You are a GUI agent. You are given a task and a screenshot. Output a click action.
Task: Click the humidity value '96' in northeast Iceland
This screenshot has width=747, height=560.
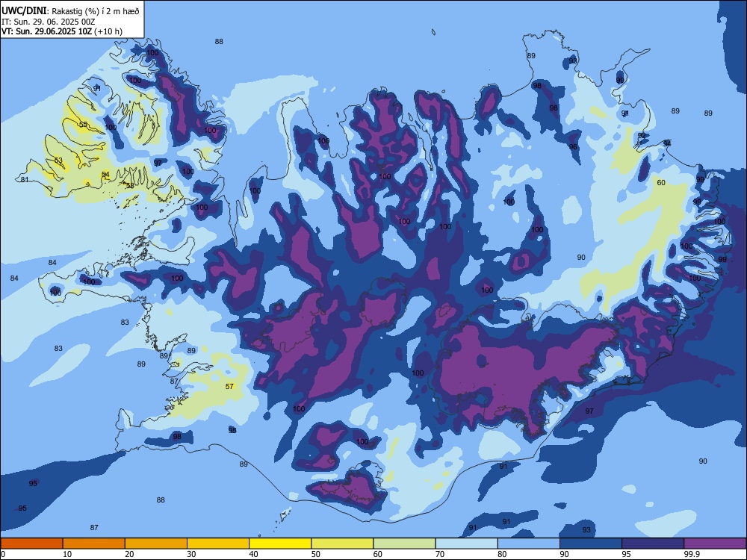[x=573, y=146]
